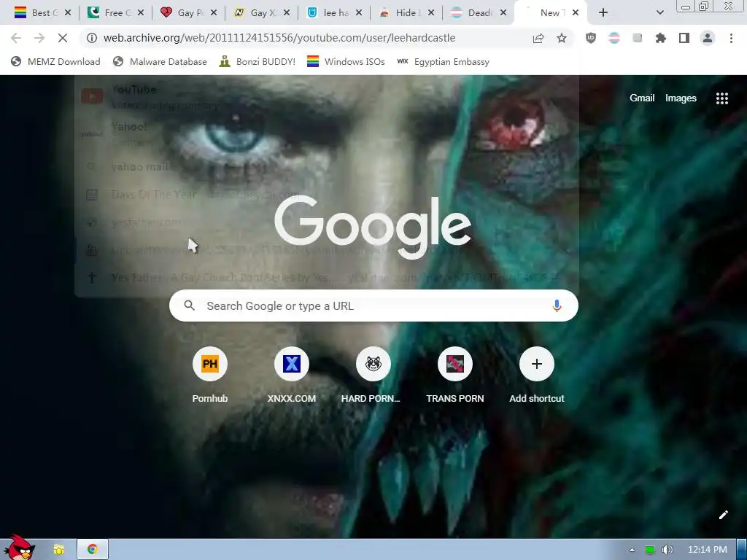The image size is (747, 560).
Task: Close the 'Hide' tab
Action: click(430, 13)
